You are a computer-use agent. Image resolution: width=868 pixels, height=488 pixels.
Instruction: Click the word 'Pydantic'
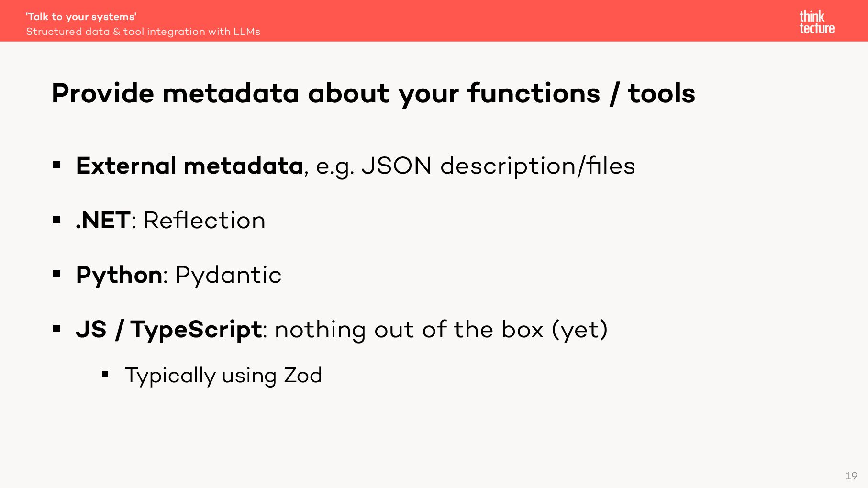pyautogui.click(x=228, y=275)
